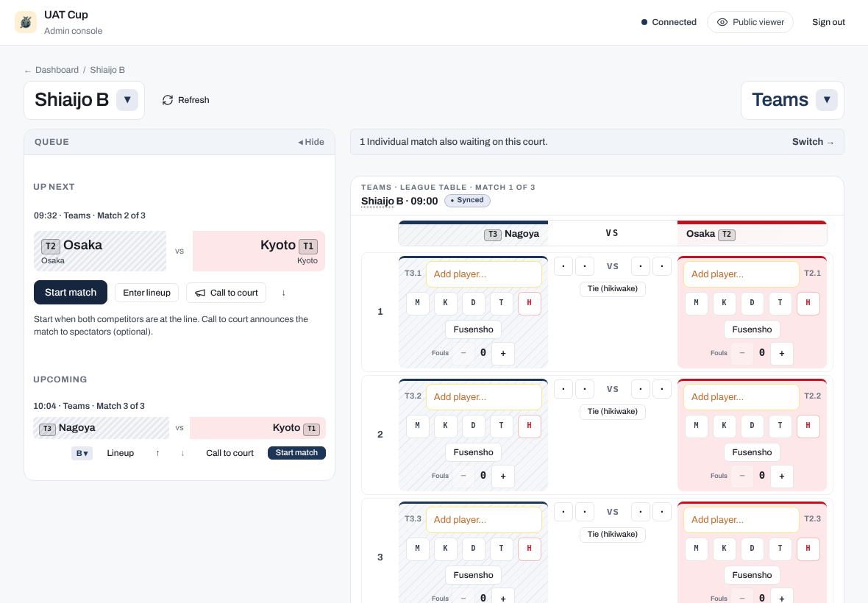
Task: Click second score slot for T2.1
Action: 662,266
